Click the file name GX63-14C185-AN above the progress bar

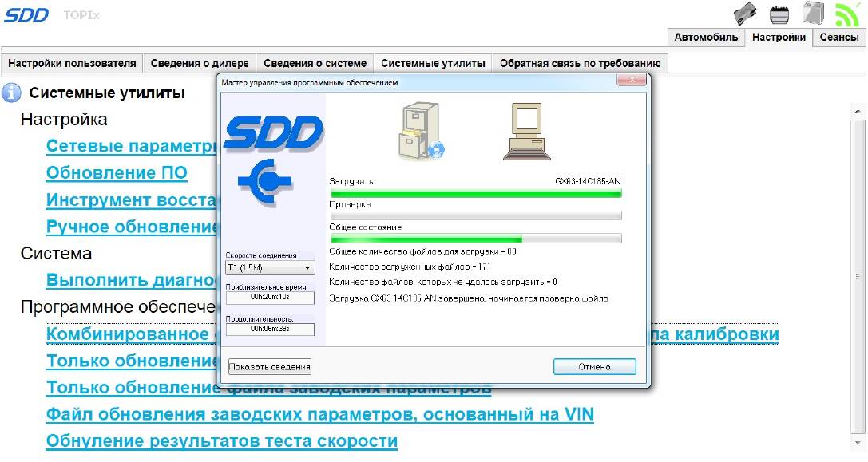(x=588, y=181)
